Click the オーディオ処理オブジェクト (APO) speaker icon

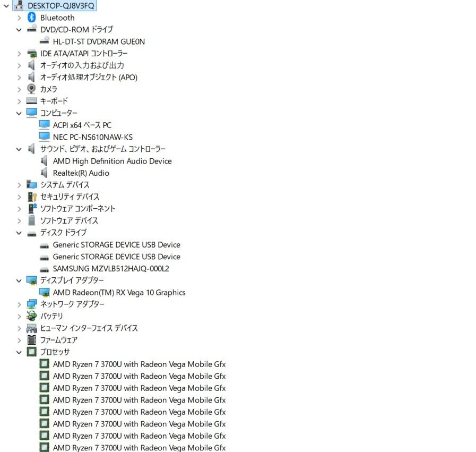(31, 77)
